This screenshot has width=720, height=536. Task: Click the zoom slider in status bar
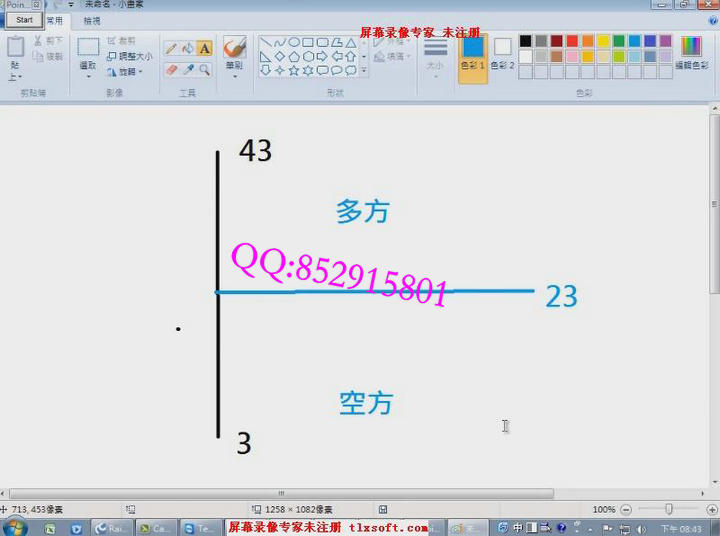(668, 509)
